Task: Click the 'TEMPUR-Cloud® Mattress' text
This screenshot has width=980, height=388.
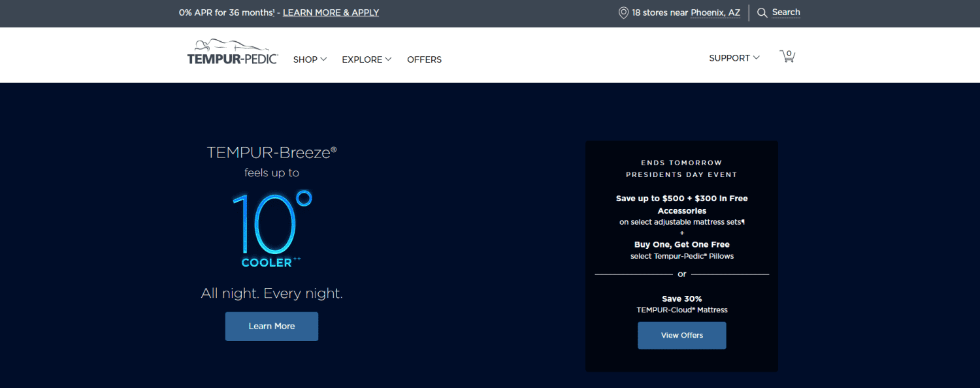Action: [681, 310]
